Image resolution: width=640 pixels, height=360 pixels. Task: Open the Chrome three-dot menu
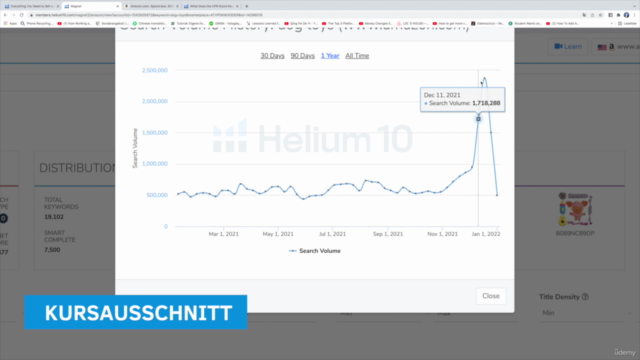tap(635, 15)
